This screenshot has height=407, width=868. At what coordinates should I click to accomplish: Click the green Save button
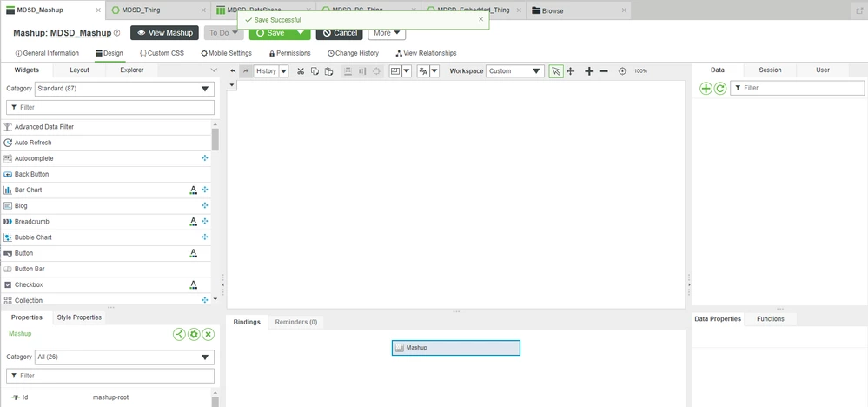coord(271,33)
